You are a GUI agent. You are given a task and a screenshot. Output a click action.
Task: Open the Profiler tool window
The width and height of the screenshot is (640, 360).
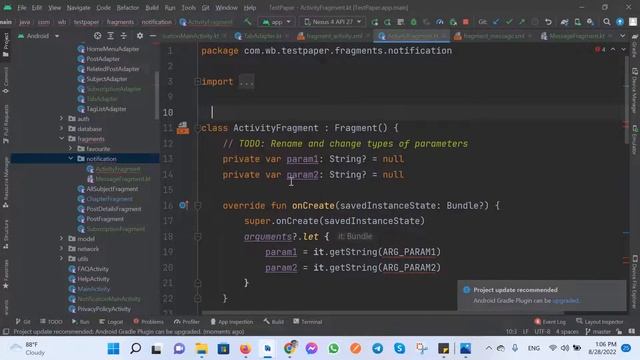click(x=187, y=322)
